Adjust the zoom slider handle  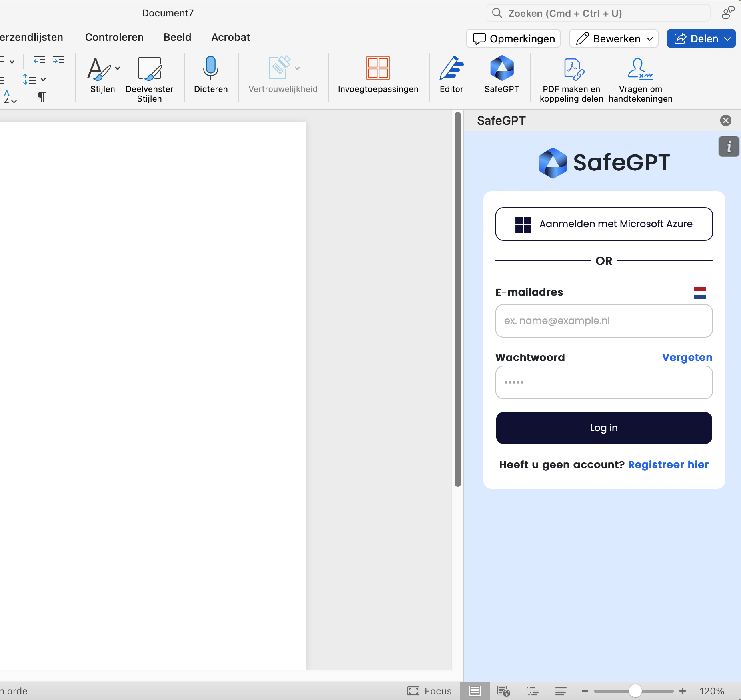(635, 691)
